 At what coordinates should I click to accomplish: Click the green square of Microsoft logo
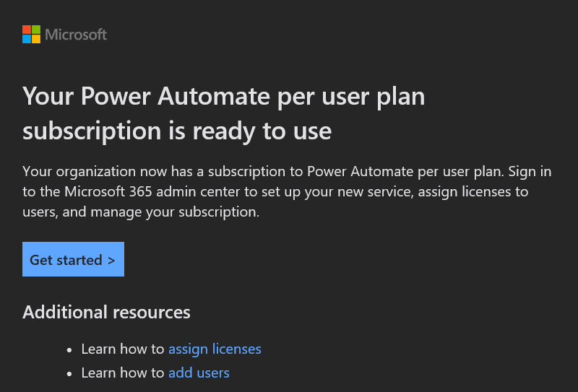[x=36, y=30]
